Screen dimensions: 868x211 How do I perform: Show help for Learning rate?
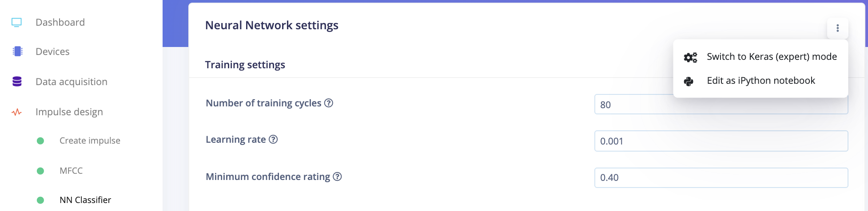click(273, 139)
